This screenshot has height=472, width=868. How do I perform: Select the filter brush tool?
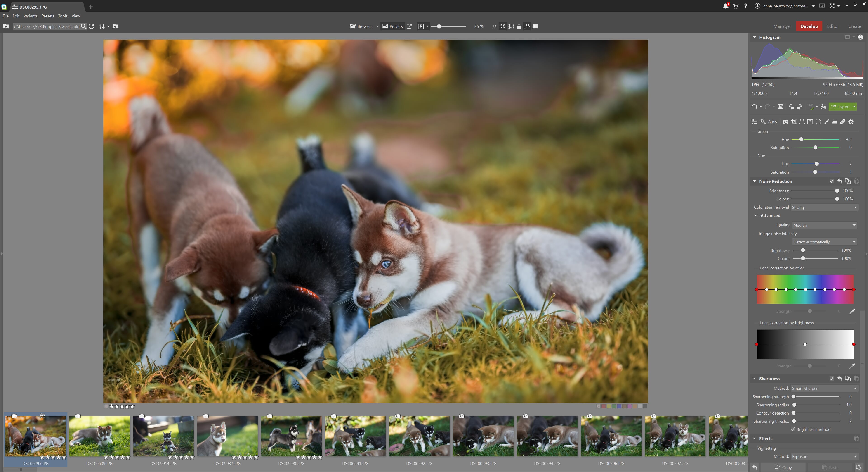[826, 122]
